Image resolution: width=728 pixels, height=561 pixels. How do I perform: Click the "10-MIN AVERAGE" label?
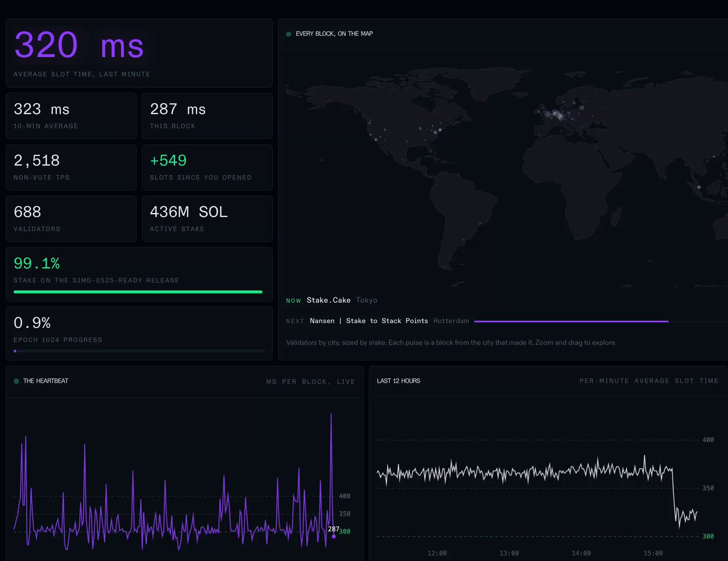tap(45, 126)
